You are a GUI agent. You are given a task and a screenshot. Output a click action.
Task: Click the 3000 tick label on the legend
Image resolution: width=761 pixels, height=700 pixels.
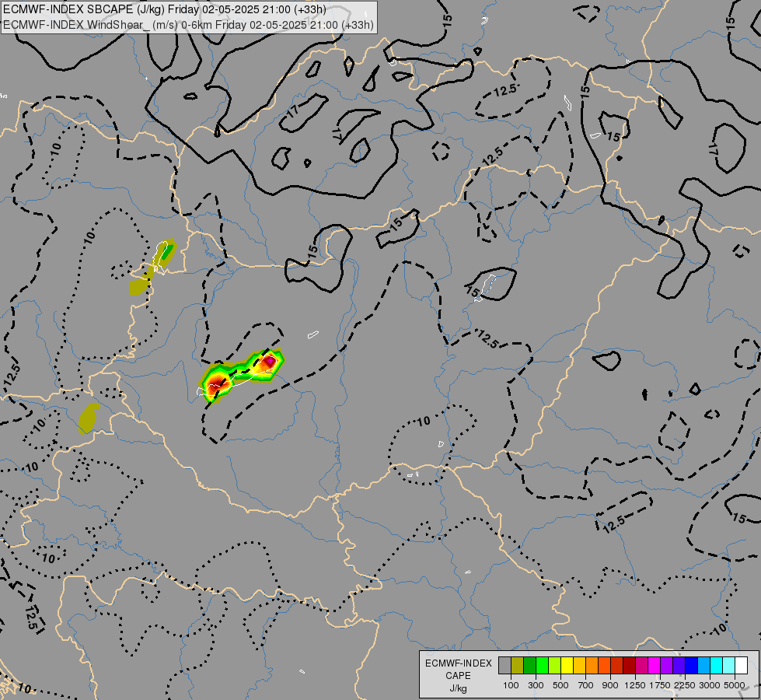pyautogui.click(x=710, y=685)
